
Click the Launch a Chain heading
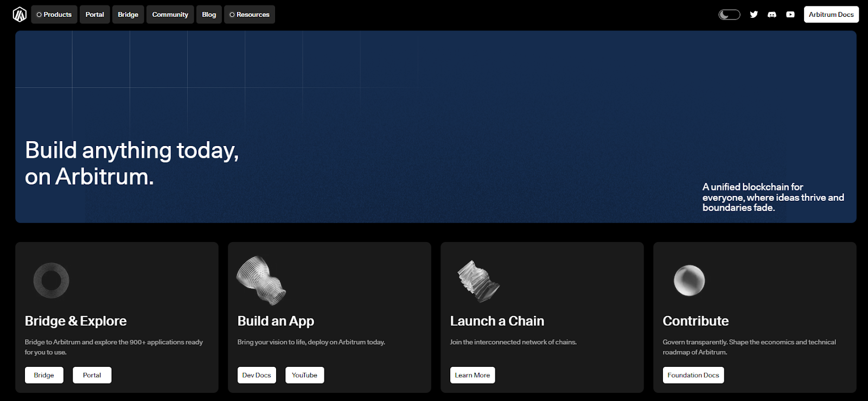tap(497, 321)
